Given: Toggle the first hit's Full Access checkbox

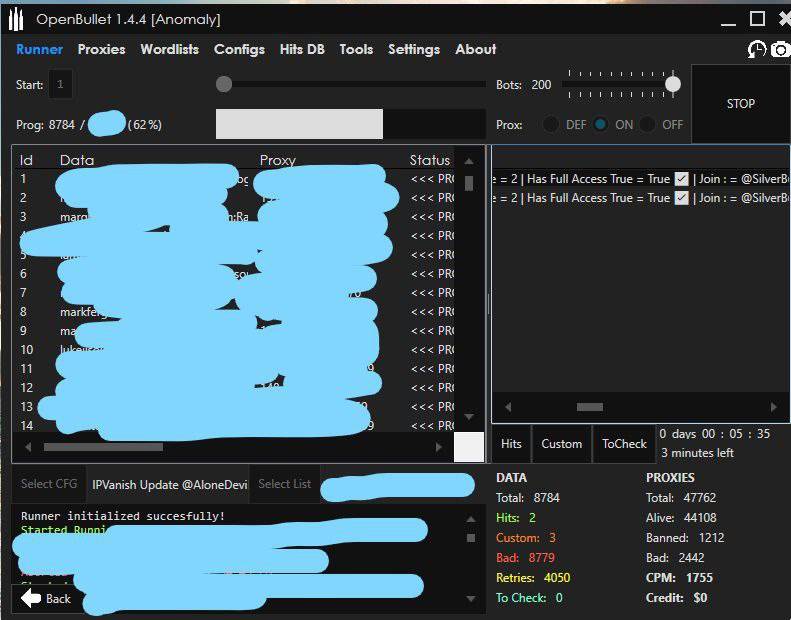Looking at the screenshot, I should pyautogui.click(x=682, y=179).
